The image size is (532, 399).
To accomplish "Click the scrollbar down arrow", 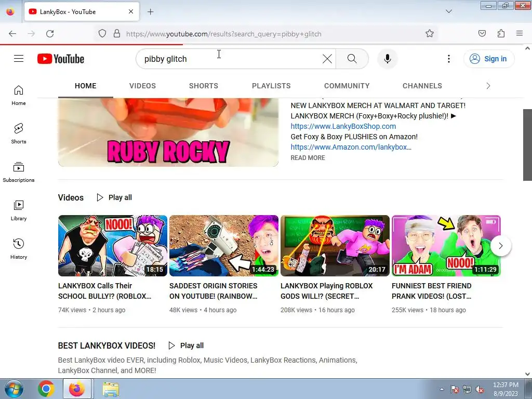I will (527, 374).
